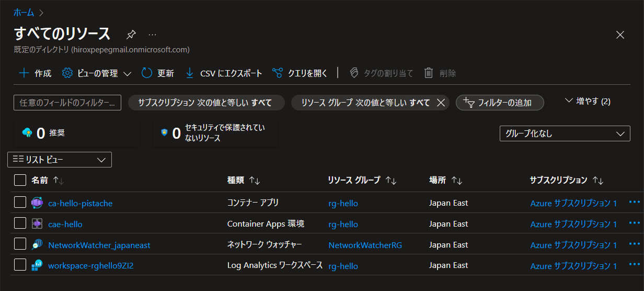Open the NetworkWatcher_japaneast resource

[99, 245]
